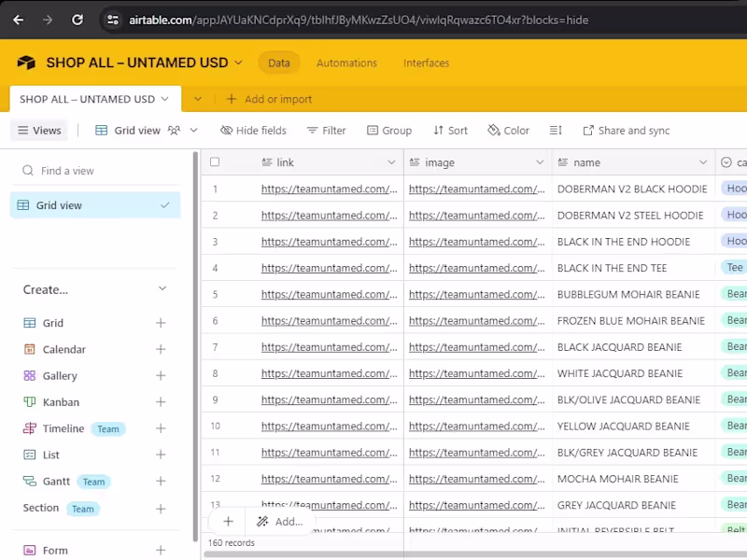The image size is (747, 560).
Task: Collapse the Create section chevron
Action: pyautogui.click(x=162, y=289)
